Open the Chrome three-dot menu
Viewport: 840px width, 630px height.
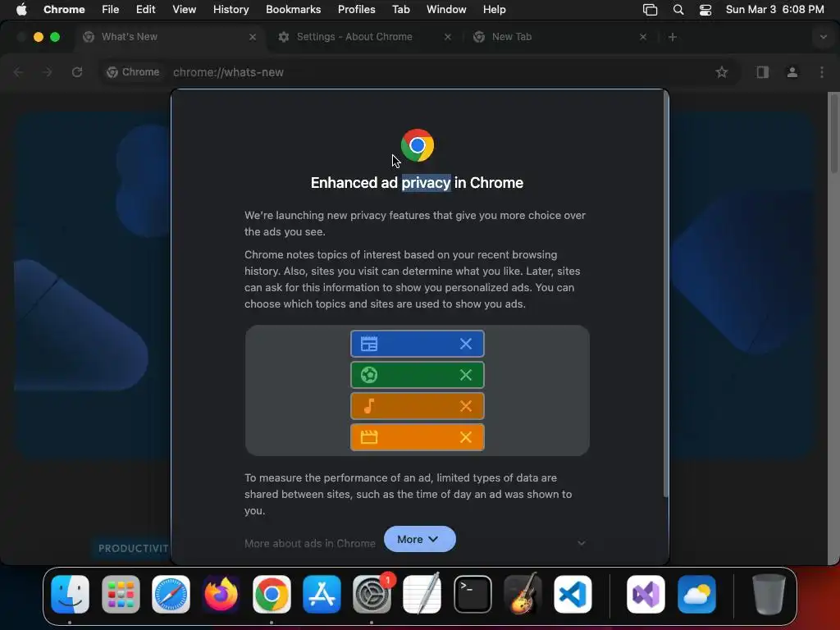coord(822,72)
